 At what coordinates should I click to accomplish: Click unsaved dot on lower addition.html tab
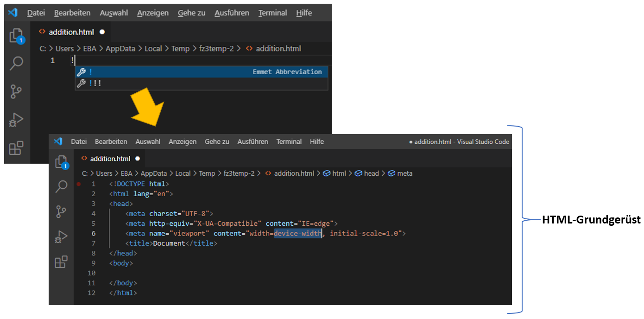click(x=138, y=159)
